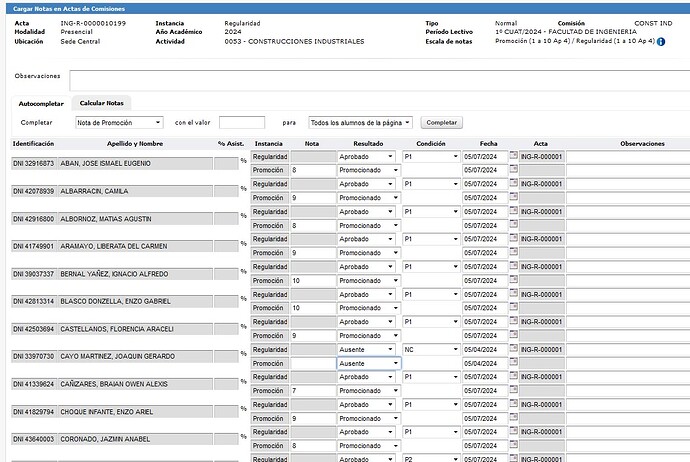Open calendar icon in CAYO MARTINEZ Promoción row
Image resolution: width=690 pixels, height=462 pixels.
pyautogui.click(x=514, y=362)
